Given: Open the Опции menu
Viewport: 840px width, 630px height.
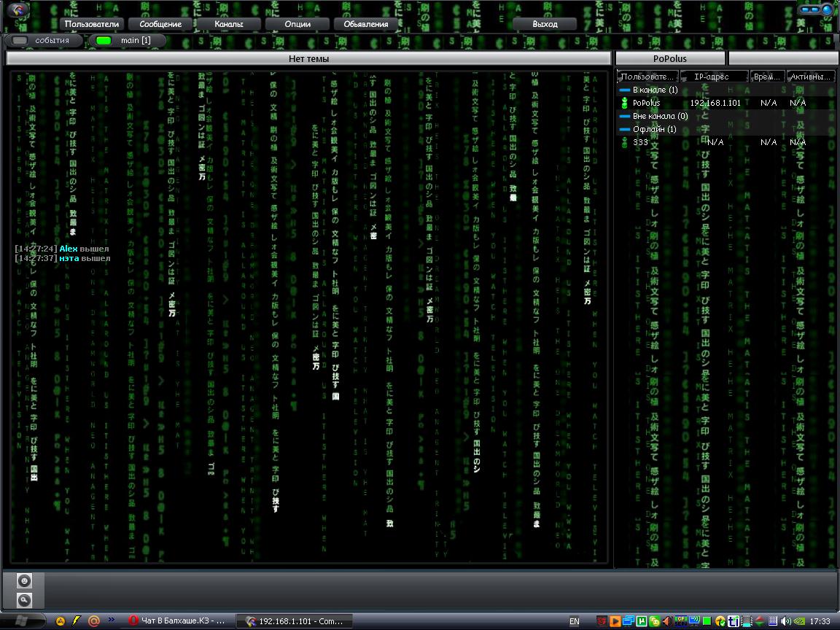Looking at the screenshot, I should tap(297, 24).
